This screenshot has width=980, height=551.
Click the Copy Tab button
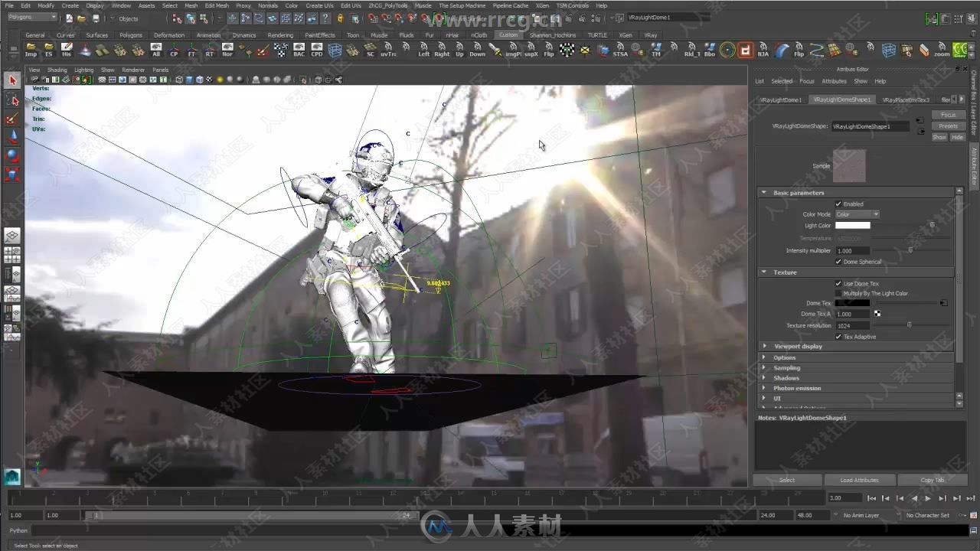(x=933, y=480)
